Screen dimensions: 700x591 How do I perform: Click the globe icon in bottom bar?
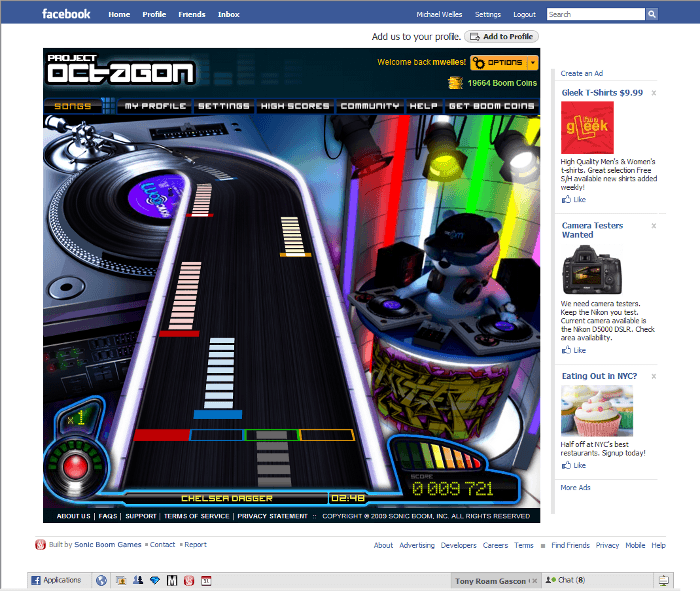[x=101, y=580]
